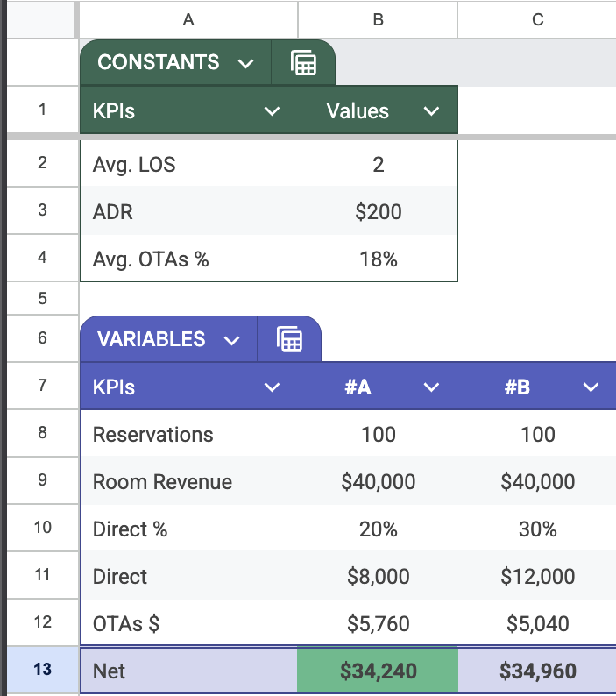This screenshot has height=696, width=616.
Task: Click the CONSTANTS table view icon
Action: (x=303, y=63)
